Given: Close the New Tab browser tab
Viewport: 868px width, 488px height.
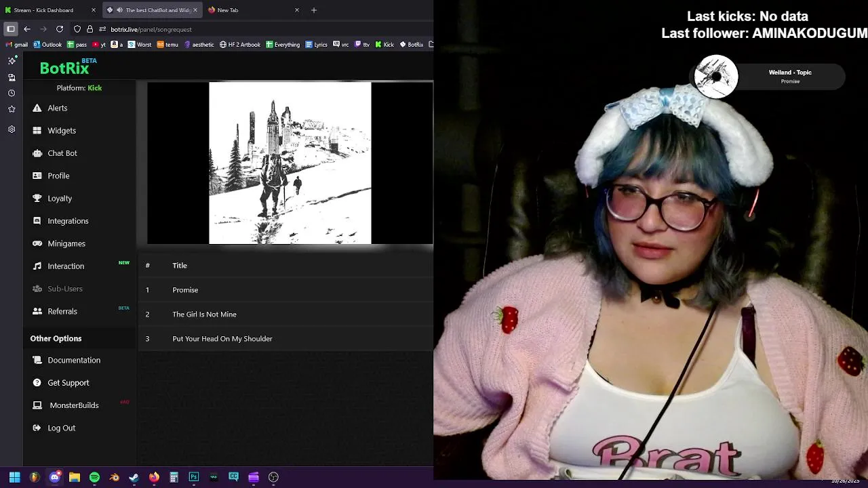Looking at the screenshot, I should point(297,10).
